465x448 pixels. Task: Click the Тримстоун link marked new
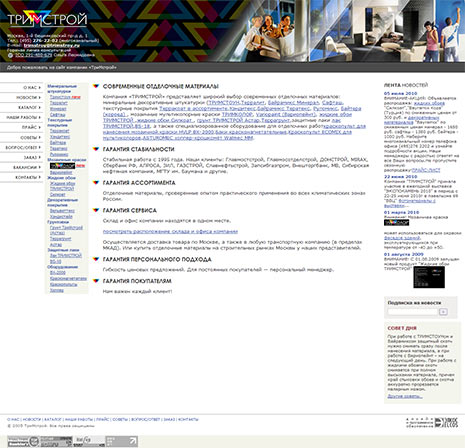tap(60, 97)
